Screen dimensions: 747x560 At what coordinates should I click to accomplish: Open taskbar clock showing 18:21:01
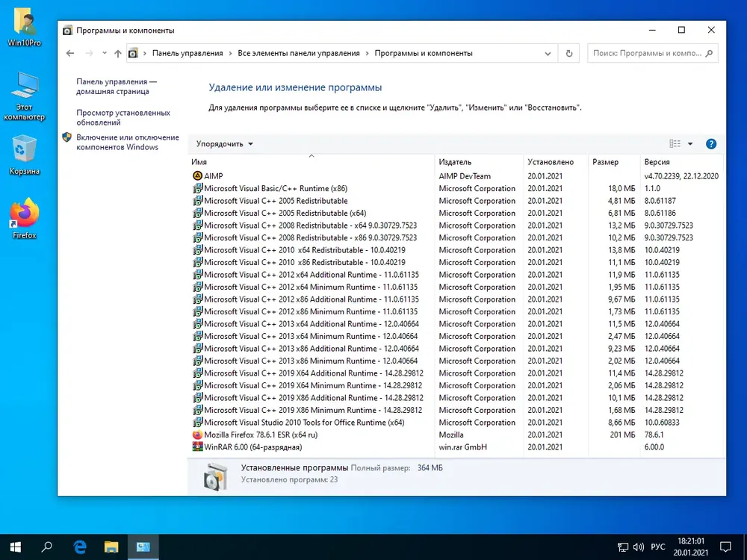tap(691, 547)
